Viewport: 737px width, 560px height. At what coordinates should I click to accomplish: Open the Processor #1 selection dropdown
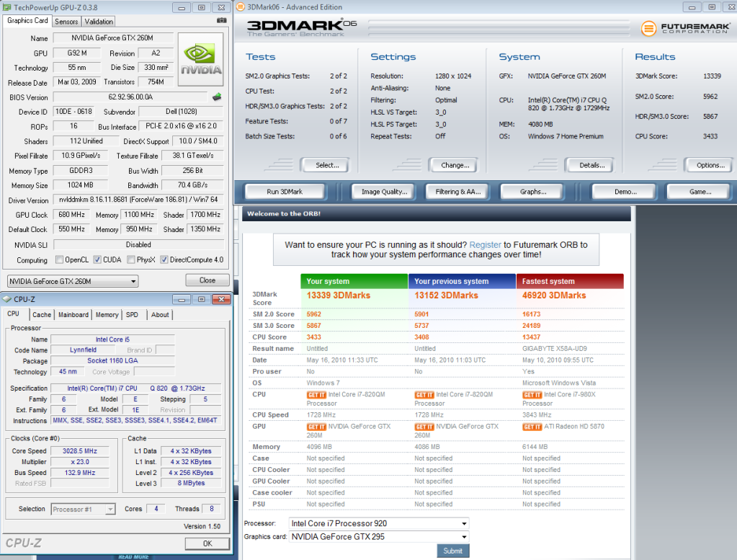tap(83, 510)
